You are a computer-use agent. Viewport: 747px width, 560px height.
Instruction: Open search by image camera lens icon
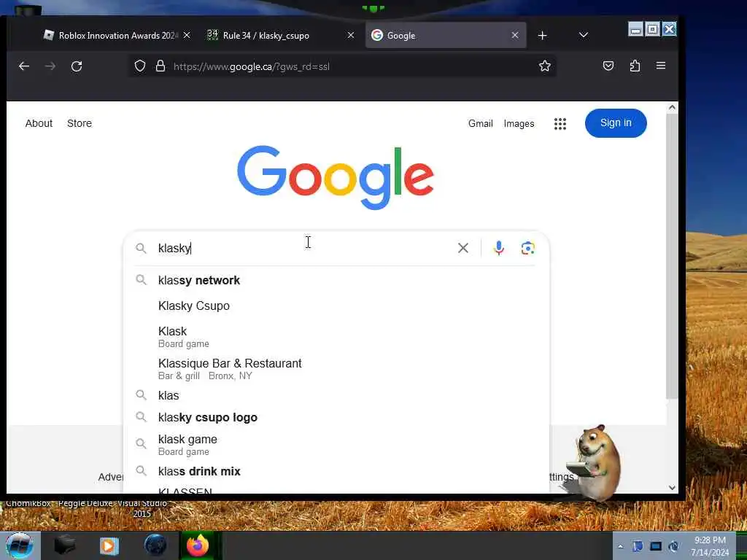[528, 248]
